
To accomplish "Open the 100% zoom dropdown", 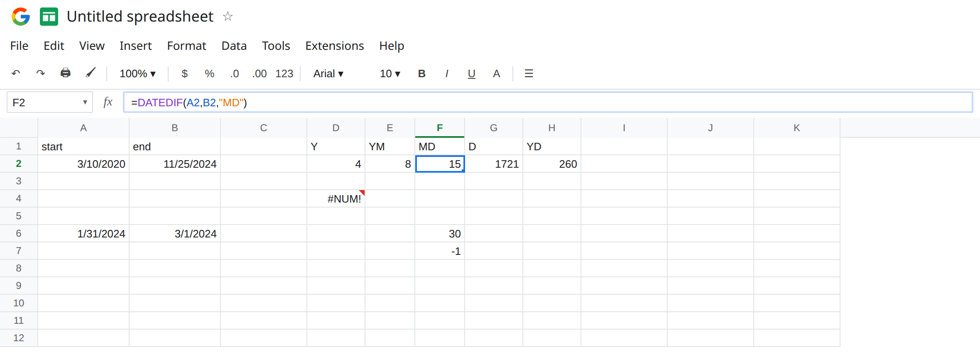I will pyautogui.click(x=138, y=73).
